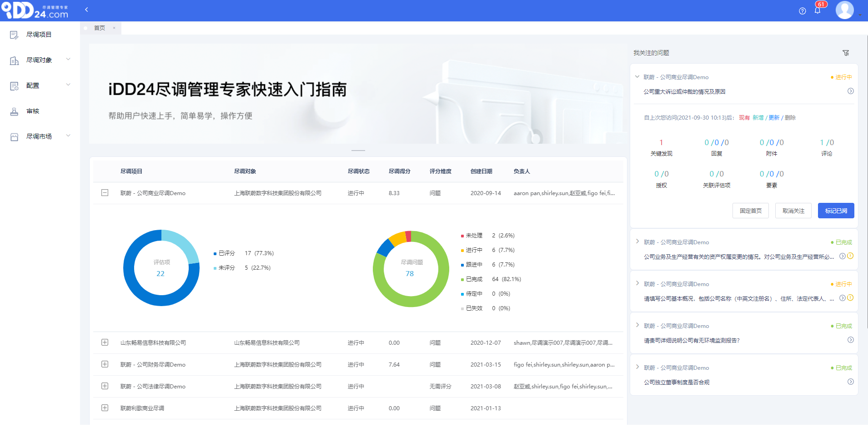Click date cell 2020-12-07
This screenshot has height=438, width=868.
(x=486, y=343)
